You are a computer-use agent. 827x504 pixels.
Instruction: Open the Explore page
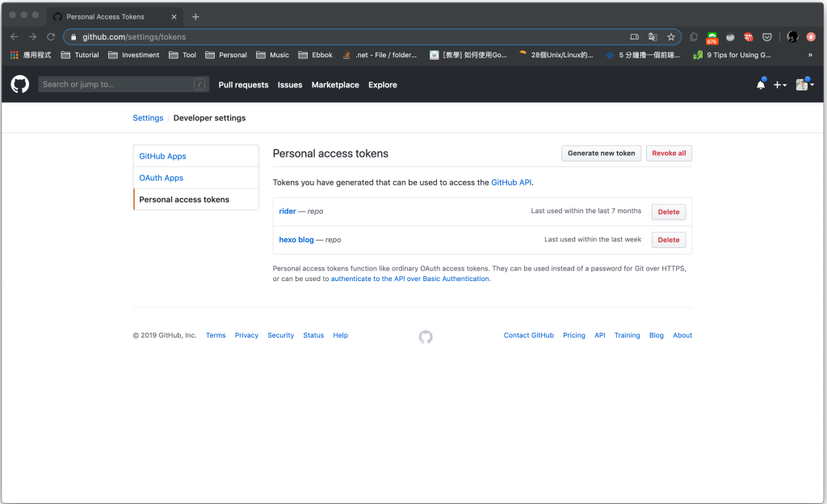(x=382, y=85)
